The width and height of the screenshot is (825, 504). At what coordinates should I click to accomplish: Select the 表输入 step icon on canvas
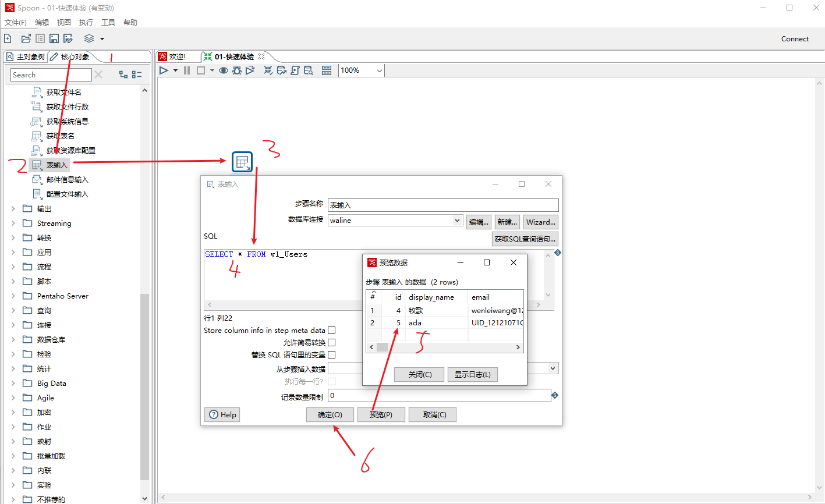point(242,162)
